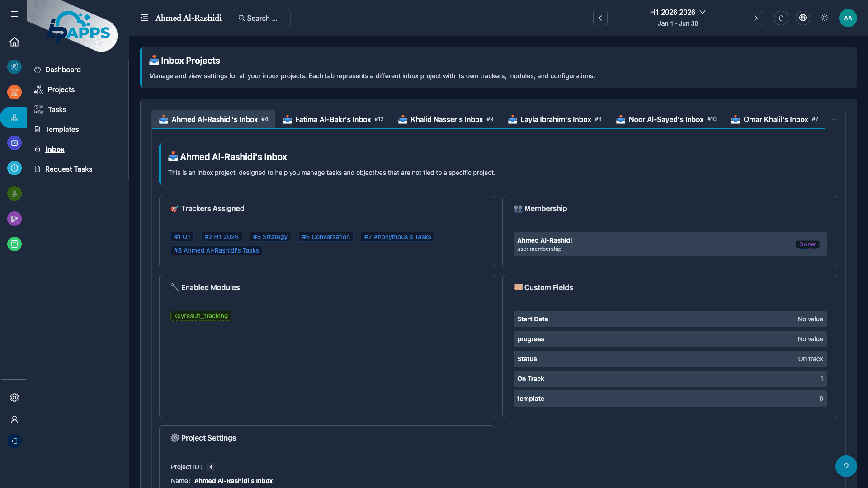The image size is (868, 488).
Task: Switch to Omar Khalil's Inbox tab
Action: click(775, 119)
